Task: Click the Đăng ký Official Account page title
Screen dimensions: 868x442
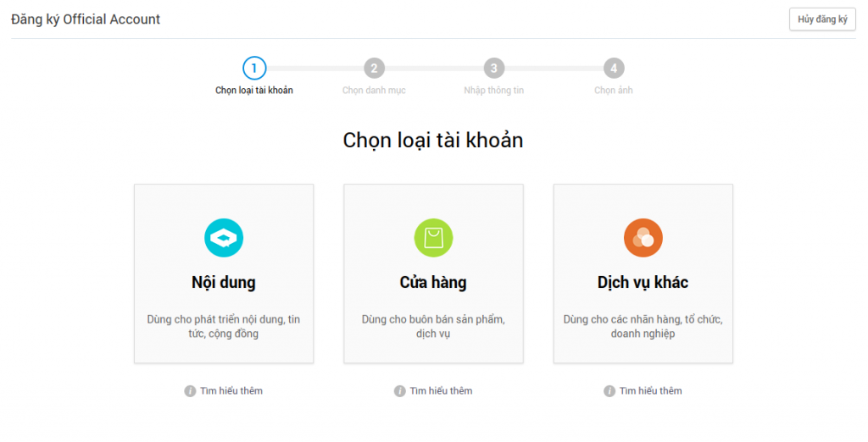Action: coord(86,19)
